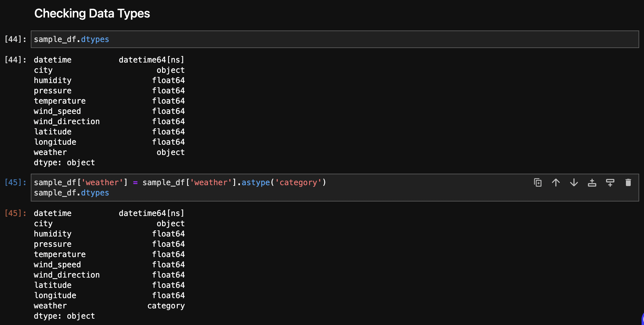Click 'datetime64[ns]' in output 44

151,60
